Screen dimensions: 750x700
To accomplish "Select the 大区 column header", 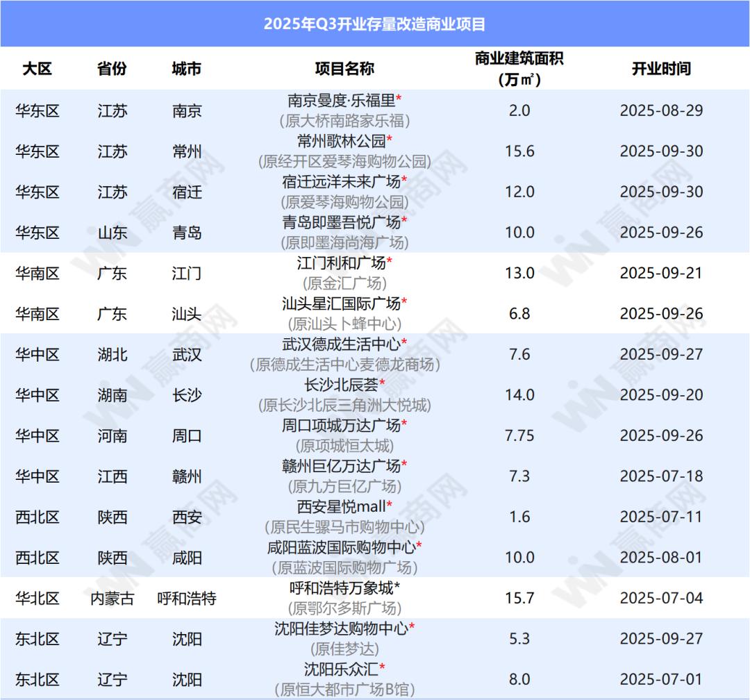I will tap(37, 69).
